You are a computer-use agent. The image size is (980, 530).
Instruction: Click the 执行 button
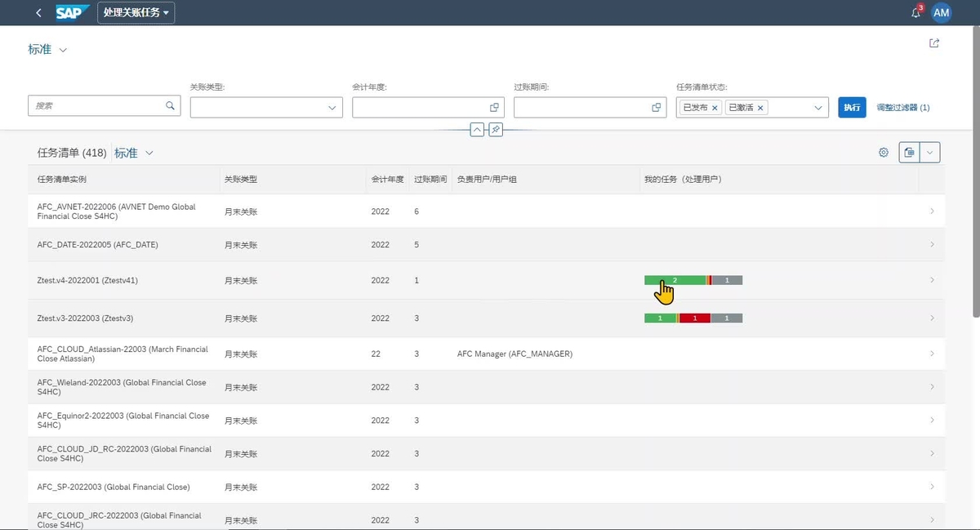coord(852,108)
